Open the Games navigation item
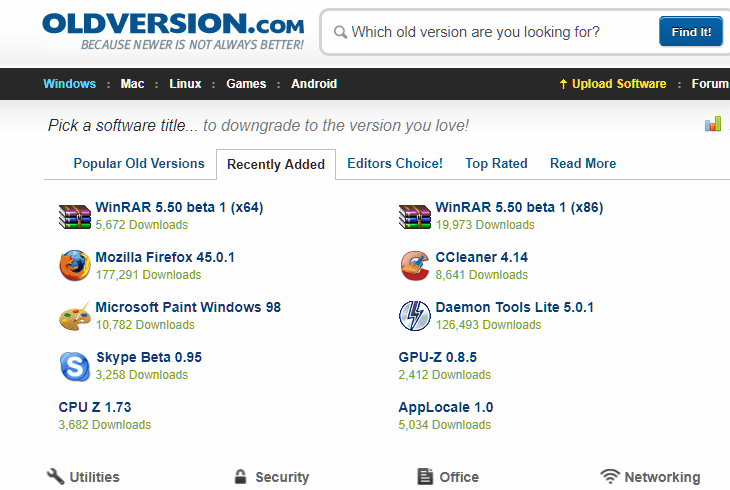 click(x=246, y=84)
